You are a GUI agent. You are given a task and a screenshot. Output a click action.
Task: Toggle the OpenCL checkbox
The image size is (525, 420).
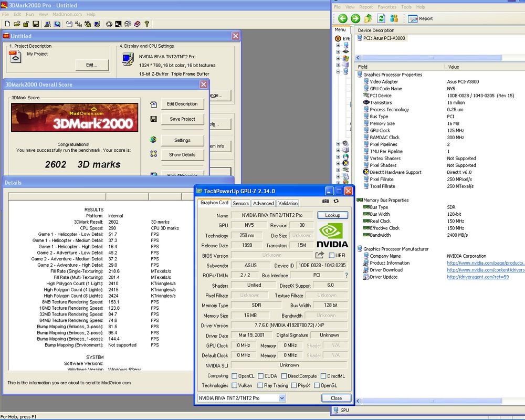click(x=235, y=376)
